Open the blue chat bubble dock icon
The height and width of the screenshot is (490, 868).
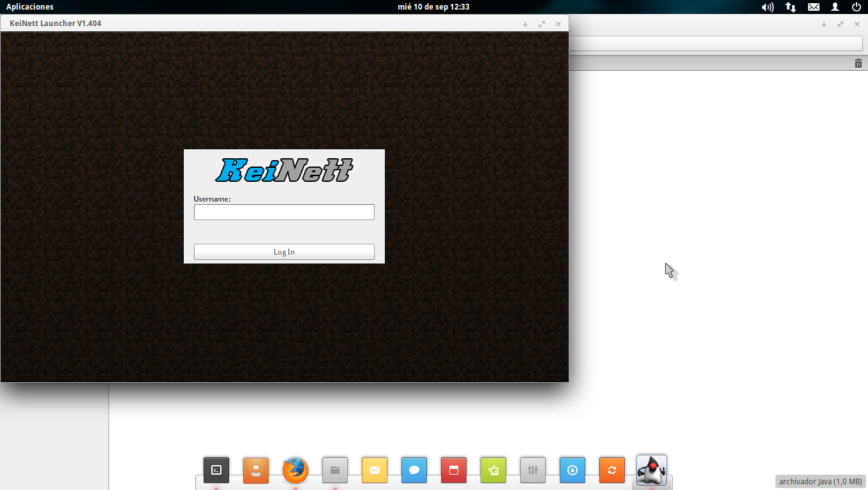point(414,470)
